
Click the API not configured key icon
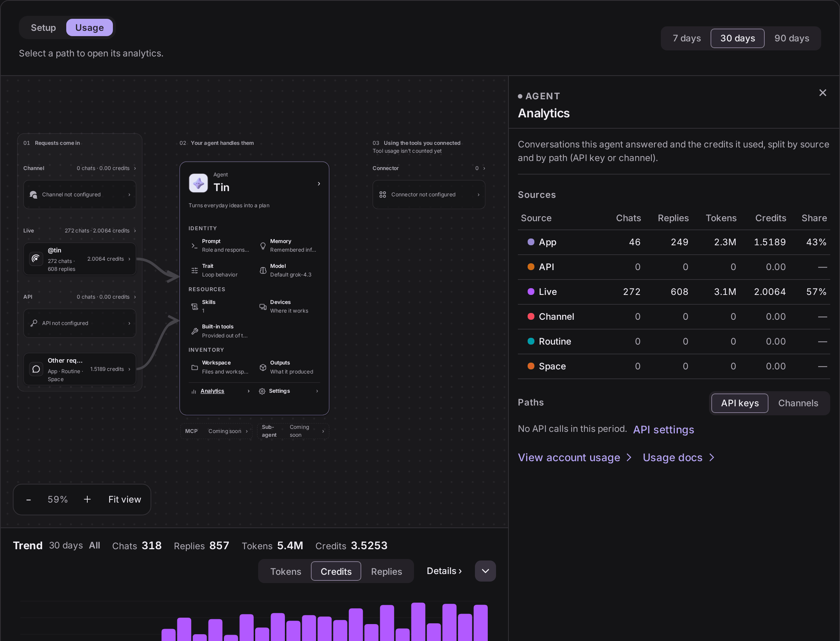point(33,323)
